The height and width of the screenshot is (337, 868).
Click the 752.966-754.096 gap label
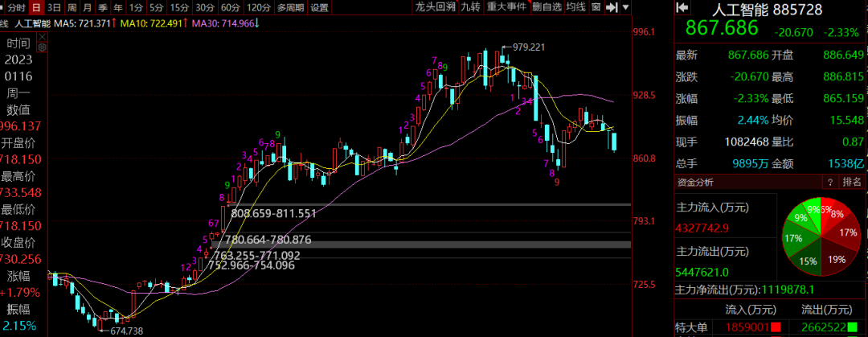(x=252, y=265)
